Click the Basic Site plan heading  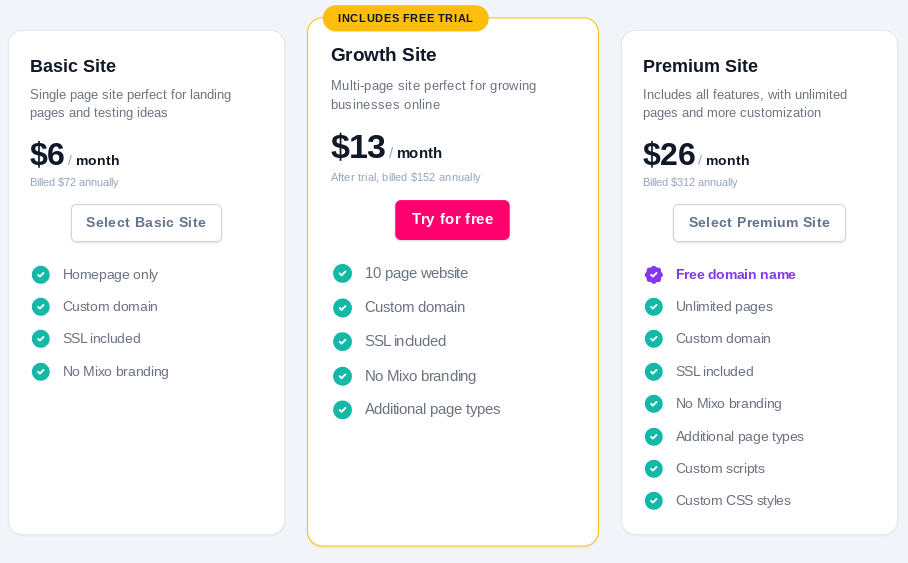pyautogui.click(x=73, y=66)
